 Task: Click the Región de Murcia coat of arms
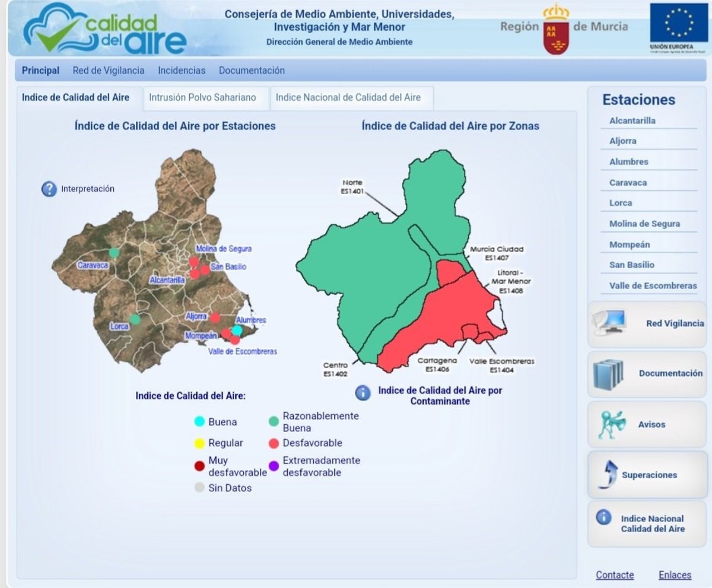tap(556, 30)
